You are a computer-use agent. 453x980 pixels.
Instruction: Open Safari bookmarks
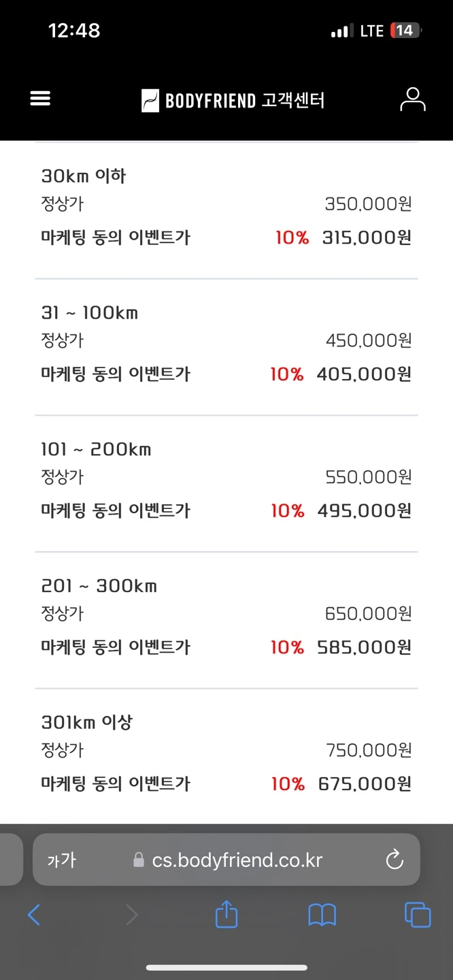[322, 915]
